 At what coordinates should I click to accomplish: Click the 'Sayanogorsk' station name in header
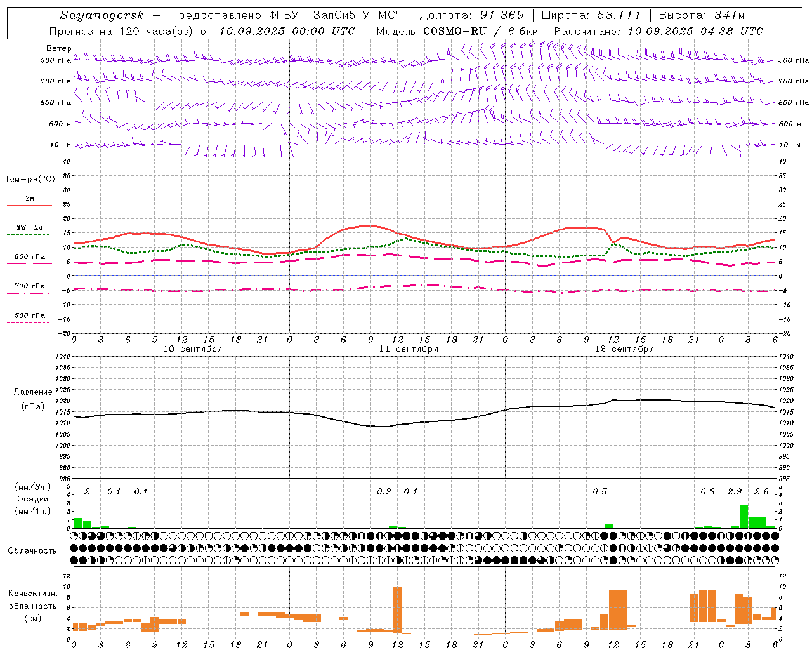tap(102, 15)
